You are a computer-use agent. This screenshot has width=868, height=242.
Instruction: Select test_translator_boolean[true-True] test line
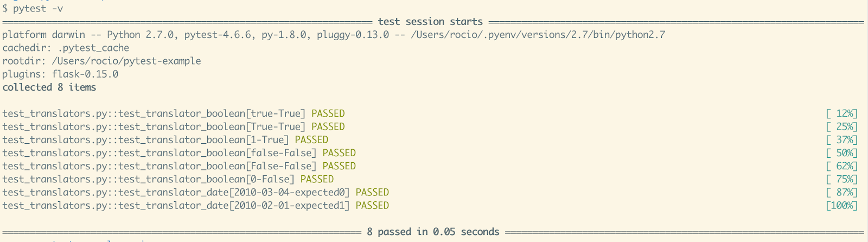coord(174,113)
